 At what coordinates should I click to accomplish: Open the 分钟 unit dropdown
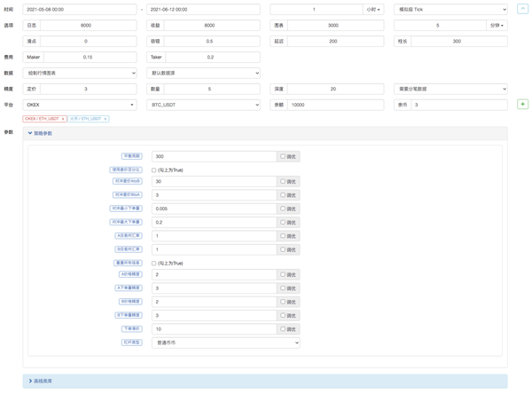[497, 26]
